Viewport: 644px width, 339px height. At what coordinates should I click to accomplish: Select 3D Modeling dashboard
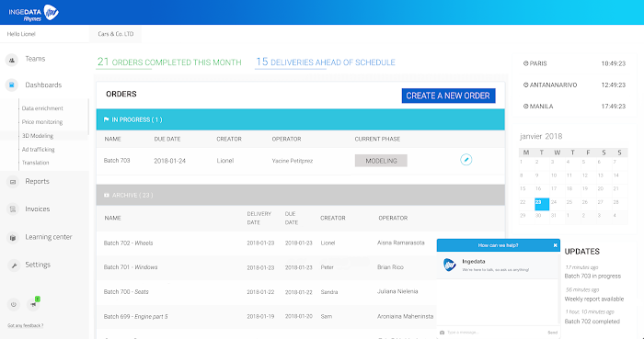[x=38, y=136]
